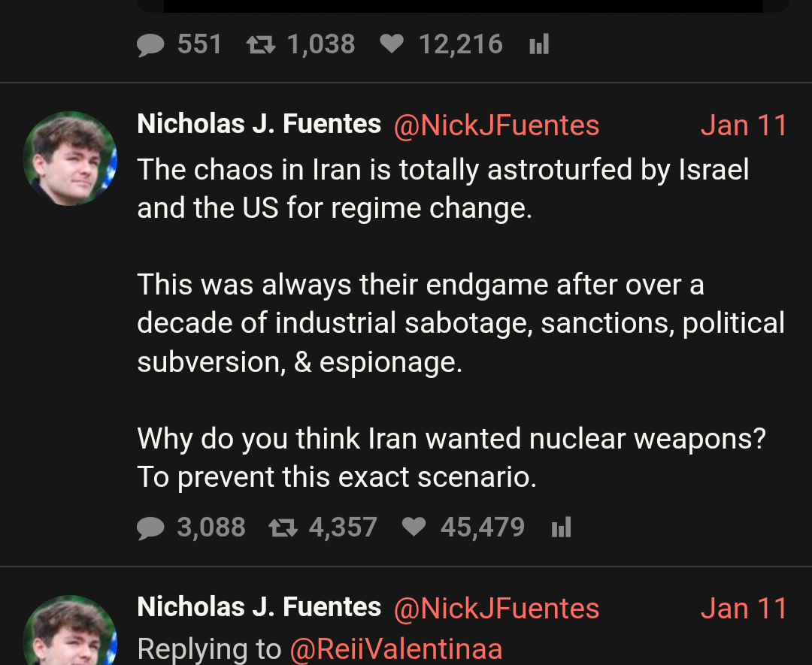Image resolution: width=812 pixels, height=665 pixels.
Task: Click the heart icon with 45,479 likes
Action: pyautogui.click(x=414, y=528)
